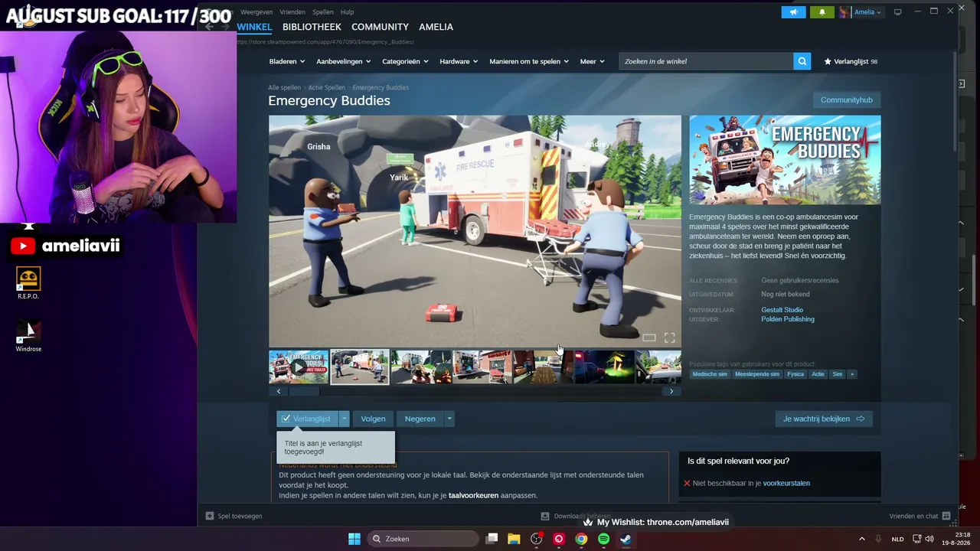Viewport: 980px width, 551px height.
Task: Open the Steam announcements megaphone icon
Action: click(794, 12)
